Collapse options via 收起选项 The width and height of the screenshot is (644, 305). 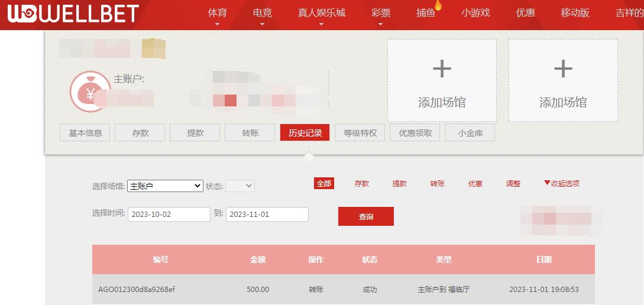[561, 183]
